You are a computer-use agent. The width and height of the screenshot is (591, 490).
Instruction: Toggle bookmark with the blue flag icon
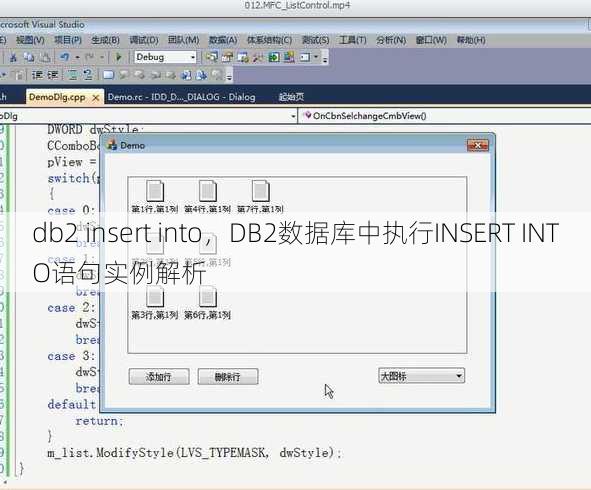point(109,75)
